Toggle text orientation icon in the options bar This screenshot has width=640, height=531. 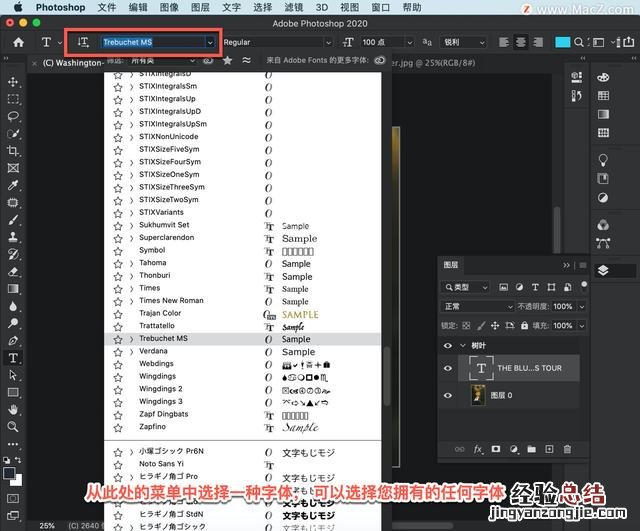click(x=83, y=42)
